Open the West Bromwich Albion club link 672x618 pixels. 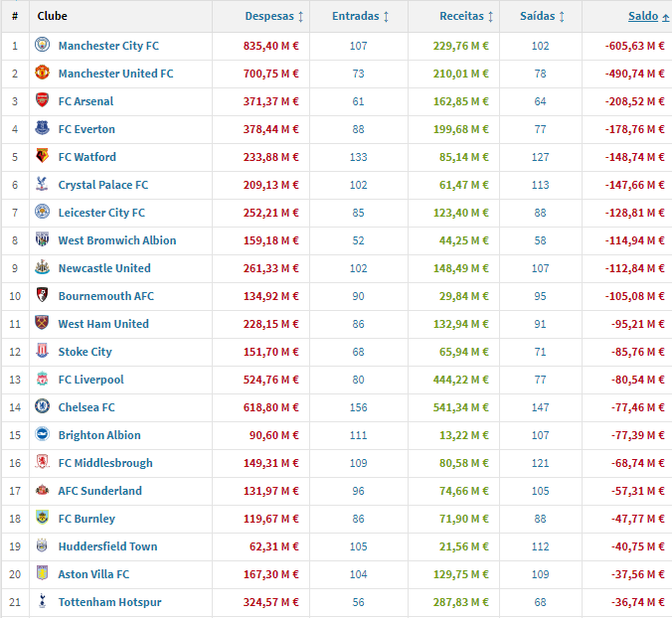117,240
